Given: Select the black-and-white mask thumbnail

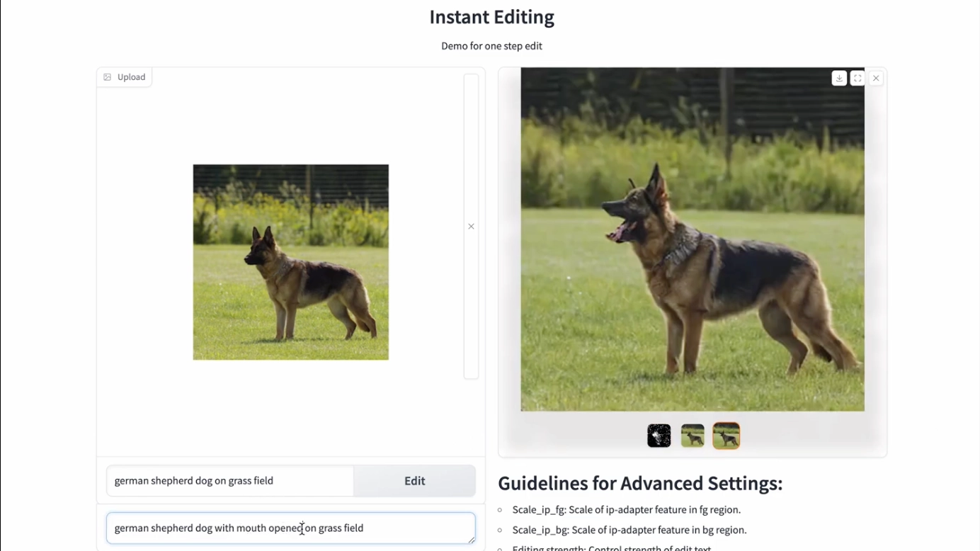Looking at the screenshot, I should click(x=659, y=436).
